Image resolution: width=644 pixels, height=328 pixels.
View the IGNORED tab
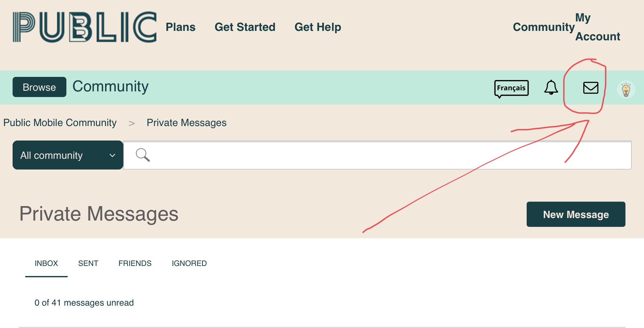pos(189,263)
